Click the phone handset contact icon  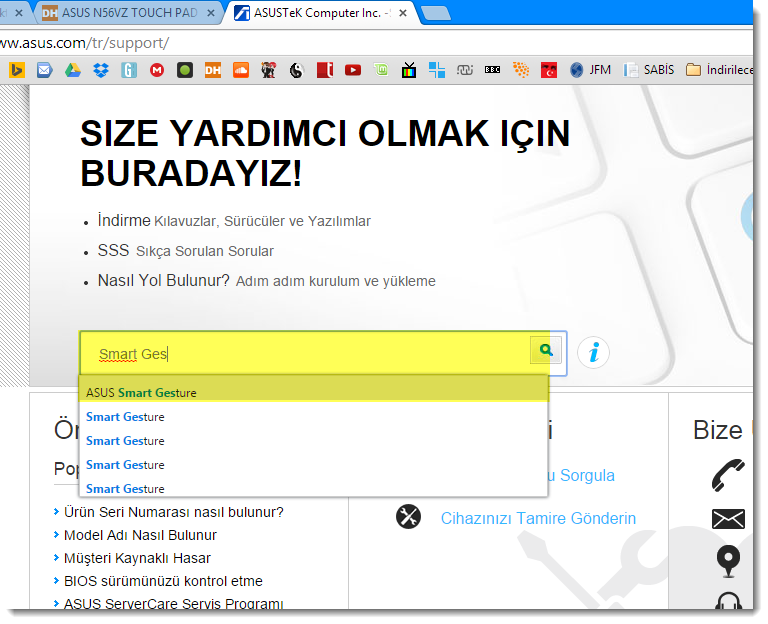pyautogui.click(x=728, y=475)
